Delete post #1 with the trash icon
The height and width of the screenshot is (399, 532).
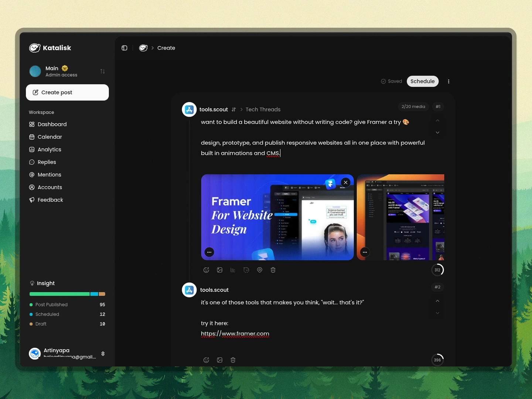tap(273, 270)
